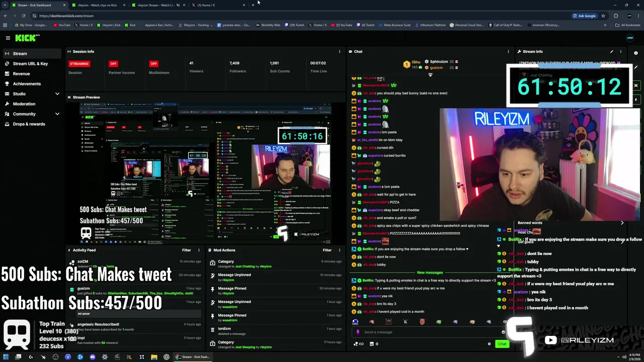Switch to rileyizm Watch clips tab
This screenshot has width=644, height=362.
pos(100,5)
